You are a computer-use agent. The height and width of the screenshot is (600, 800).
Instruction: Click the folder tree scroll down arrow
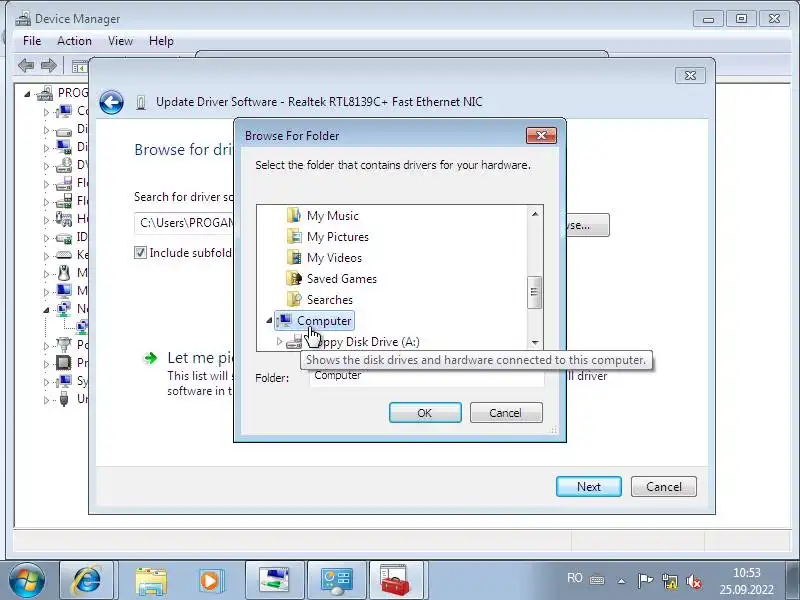(535, 342)
